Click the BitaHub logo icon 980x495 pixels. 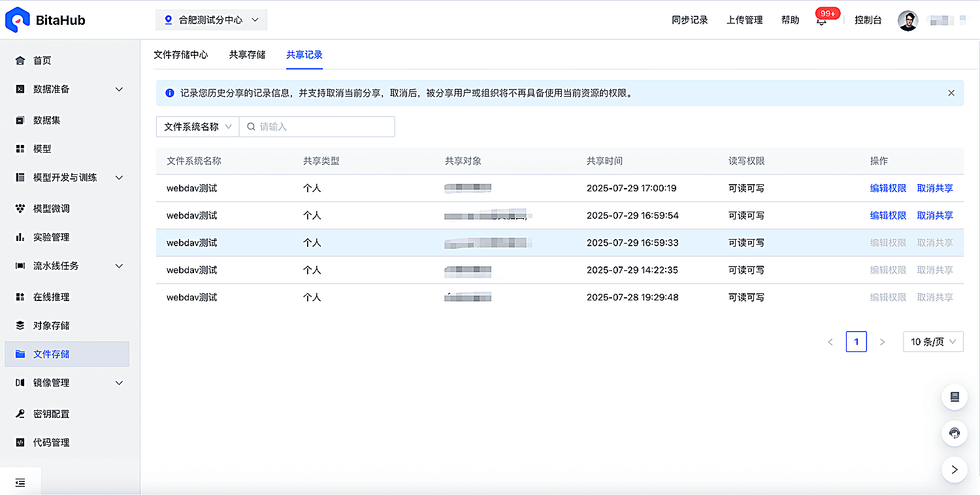click(x=18, y=20)
